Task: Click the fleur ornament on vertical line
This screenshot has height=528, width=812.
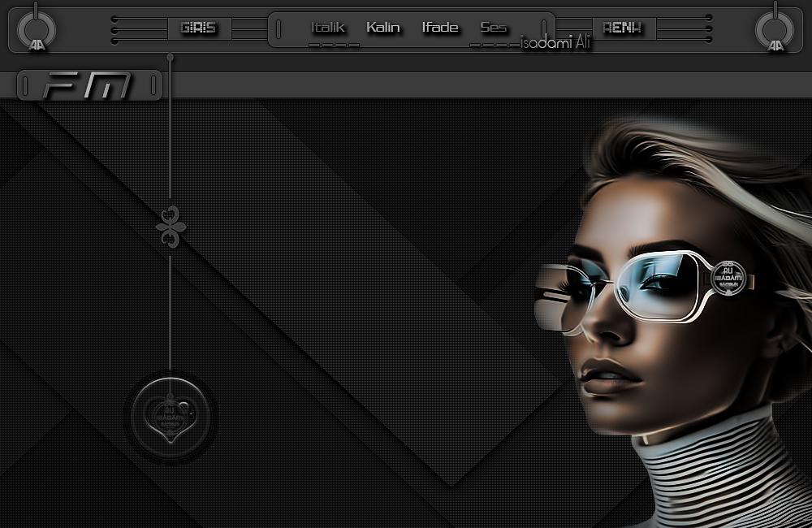Action: (171, 227)
